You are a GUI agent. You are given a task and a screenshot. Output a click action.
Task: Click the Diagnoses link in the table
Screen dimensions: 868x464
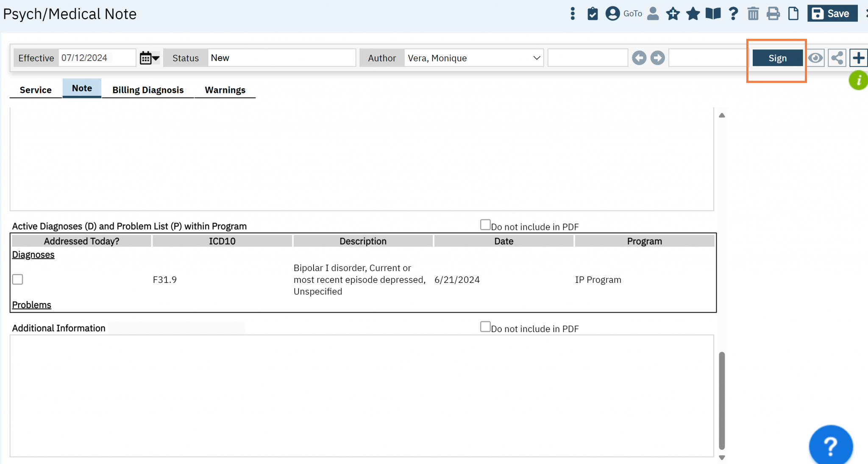33,255
